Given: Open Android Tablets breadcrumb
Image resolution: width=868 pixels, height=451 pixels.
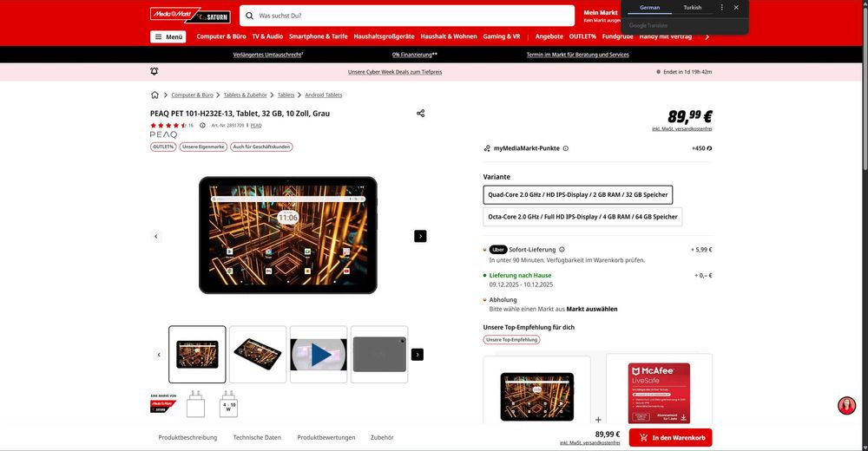Looking at the screenshot, I should coord(323,95).
